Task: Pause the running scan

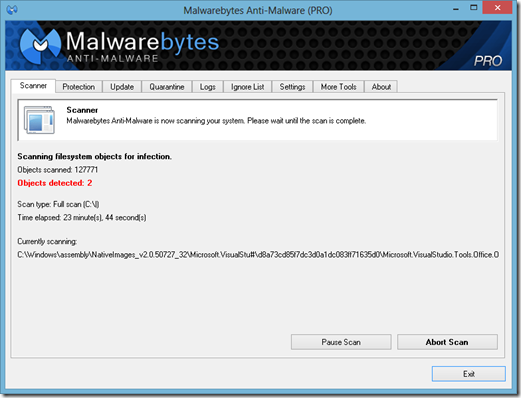Action: [341, 342]
